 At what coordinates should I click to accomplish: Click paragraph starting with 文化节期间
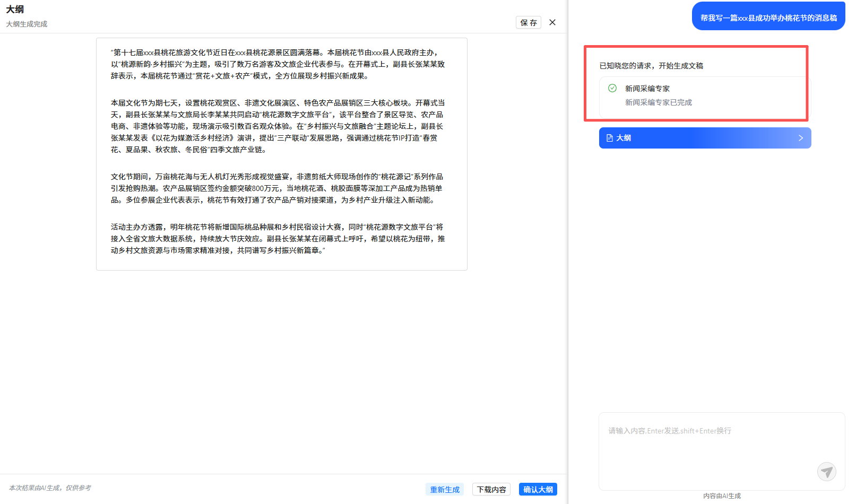click(x=278, y=188)
